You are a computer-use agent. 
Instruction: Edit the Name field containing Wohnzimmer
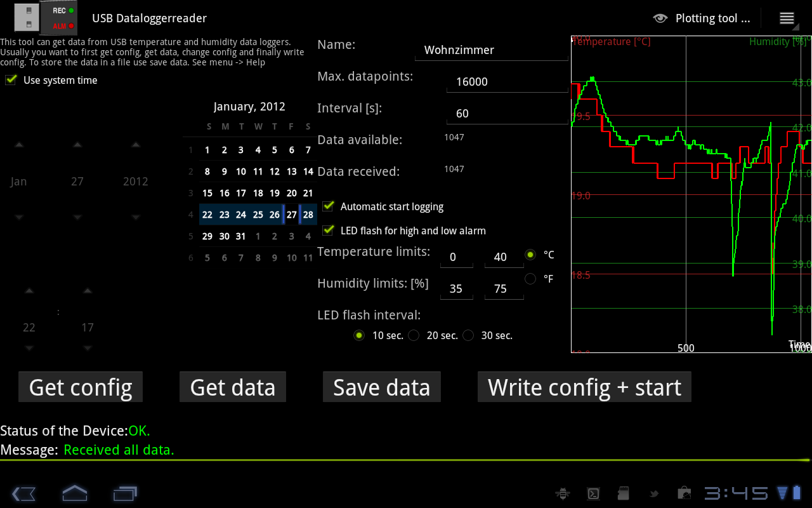pos(491,50)
